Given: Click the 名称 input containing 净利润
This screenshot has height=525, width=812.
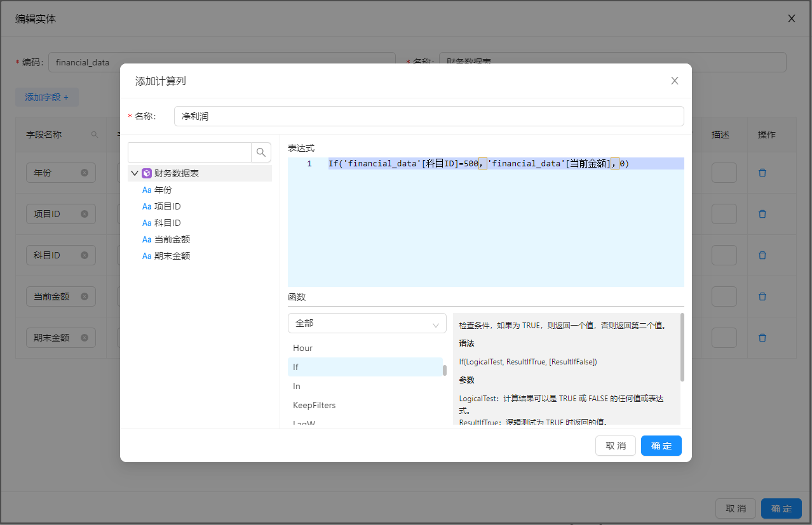Looking at the screenshot, I should (428, 116).
